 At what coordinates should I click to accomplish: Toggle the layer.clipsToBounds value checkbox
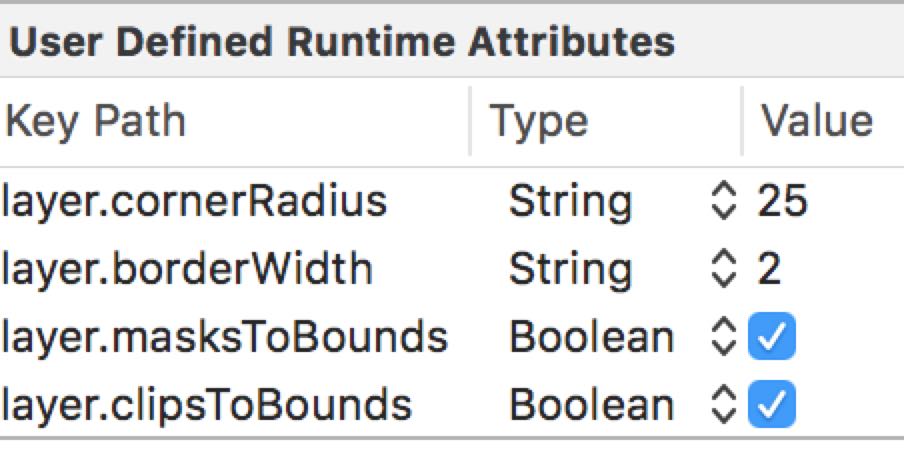point(772,404)
